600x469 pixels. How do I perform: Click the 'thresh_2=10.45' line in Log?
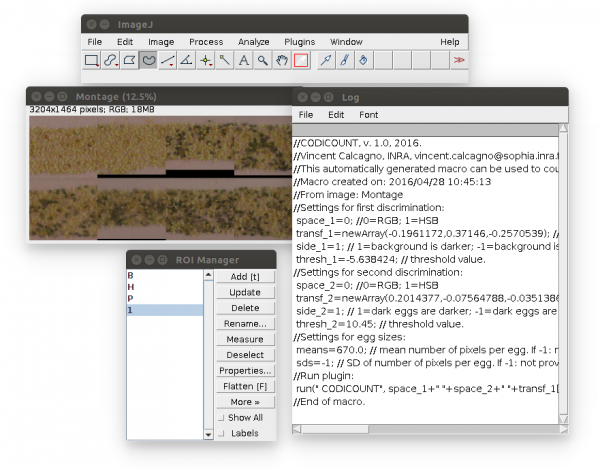click(380, 324)
